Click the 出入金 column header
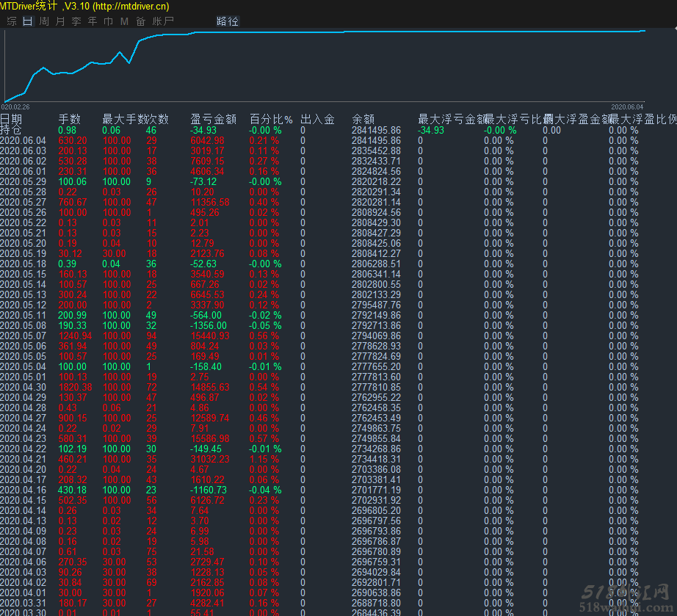The image size is (677, 616). tap(317, 120)
